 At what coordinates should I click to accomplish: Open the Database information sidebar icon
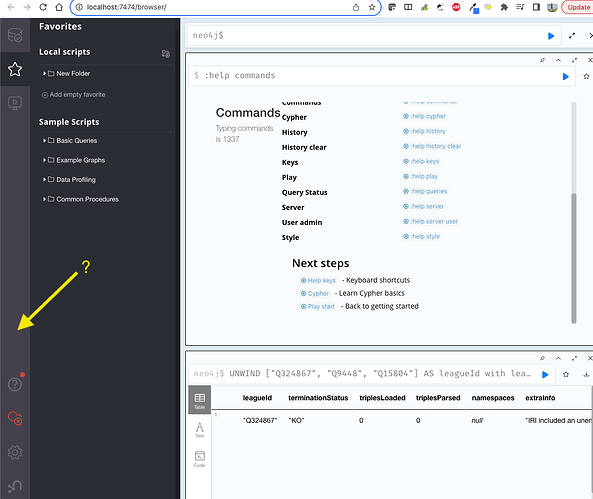(15, 35)
